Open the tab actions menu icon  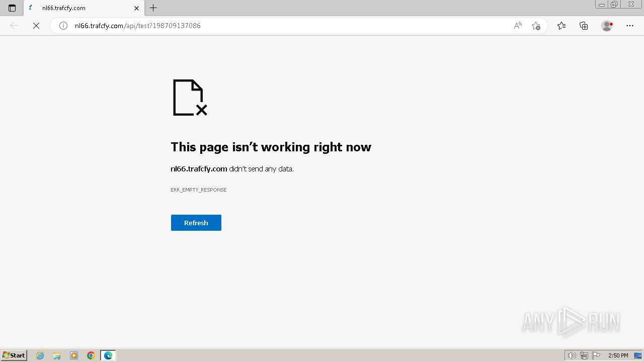tap(12, 8)
